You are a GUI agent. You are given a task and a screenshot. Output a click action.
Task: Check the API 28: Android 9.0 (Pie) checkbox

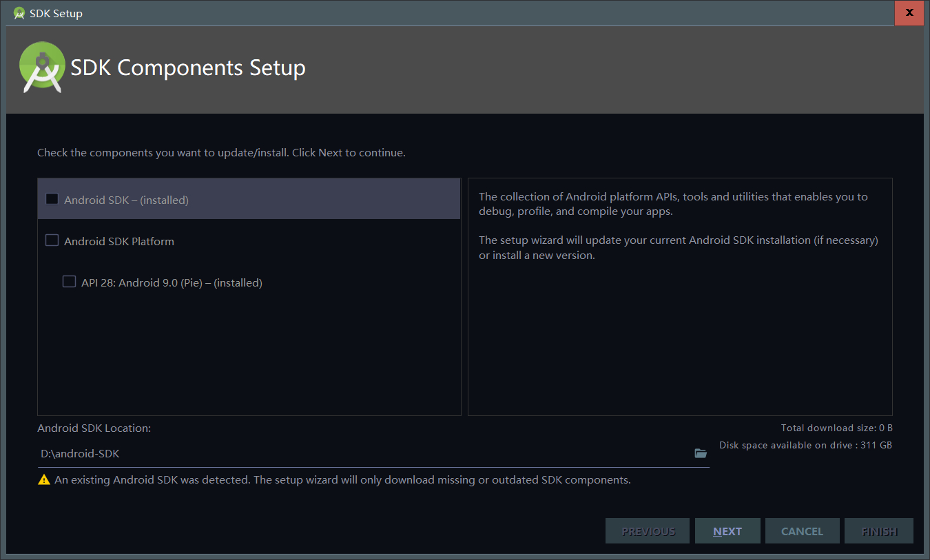[x=69, y=282]
